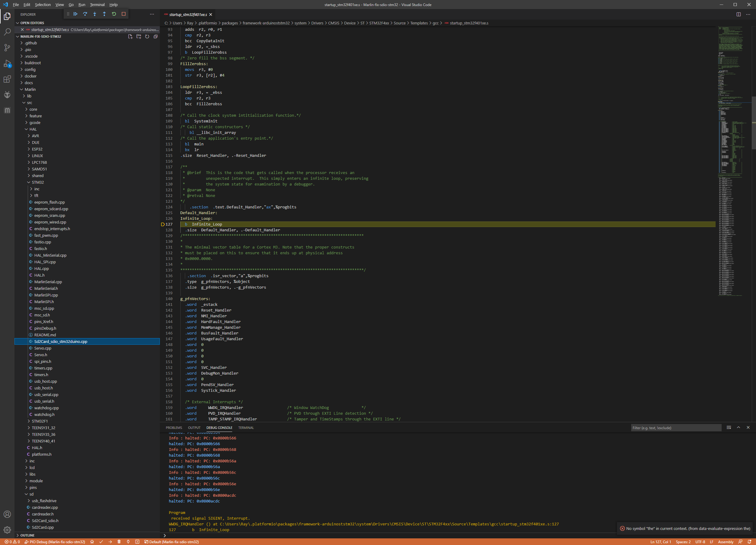Open the breadcrumb item STM32F4xx
756x545 pixels.
(380, 23)
